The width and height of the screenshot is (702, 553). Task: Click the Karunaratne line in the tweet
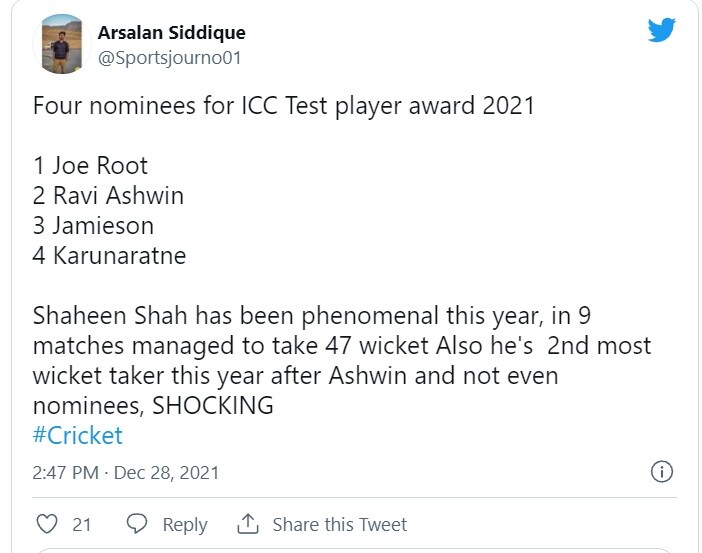(x=109, y=255)
